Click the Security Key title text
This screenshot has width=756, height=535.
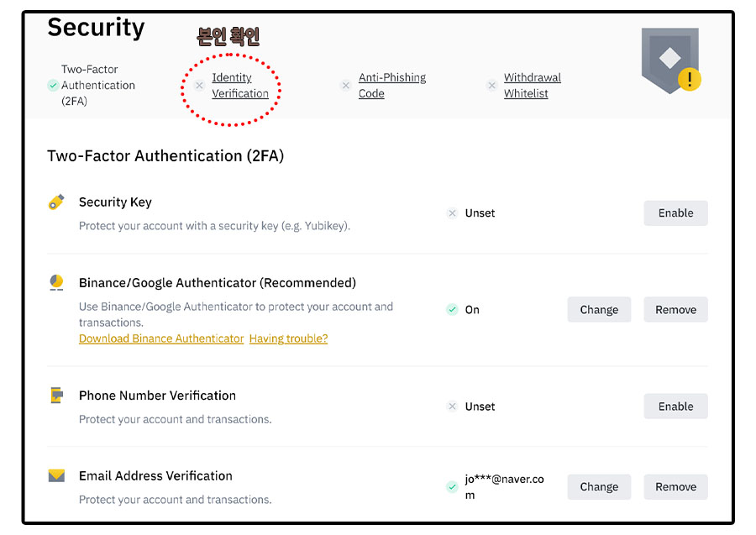115,202
